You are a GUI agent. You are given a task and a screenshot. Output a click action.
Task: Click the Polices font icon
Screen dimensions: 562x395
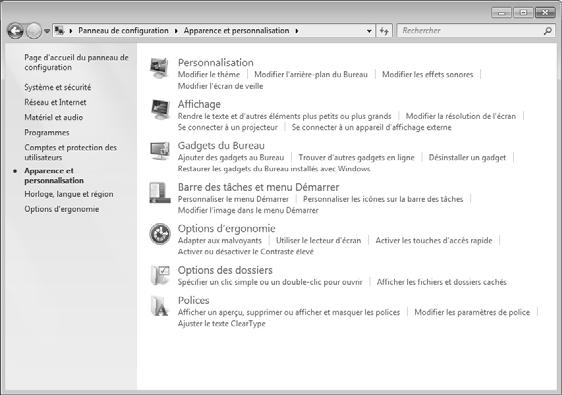159,306
